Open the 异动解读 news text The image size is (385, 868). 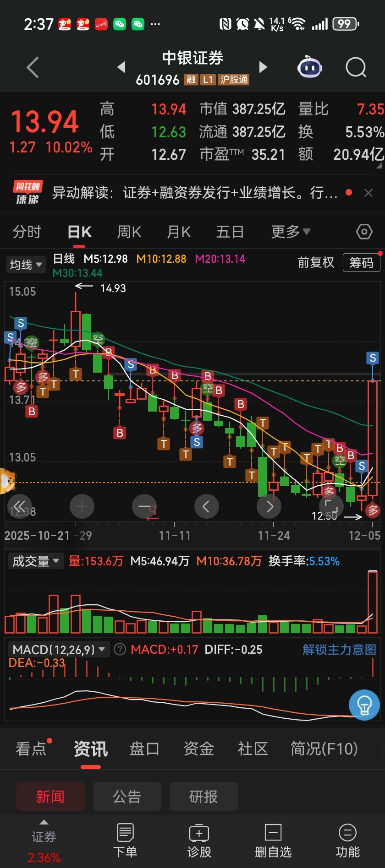coord(195,193)
